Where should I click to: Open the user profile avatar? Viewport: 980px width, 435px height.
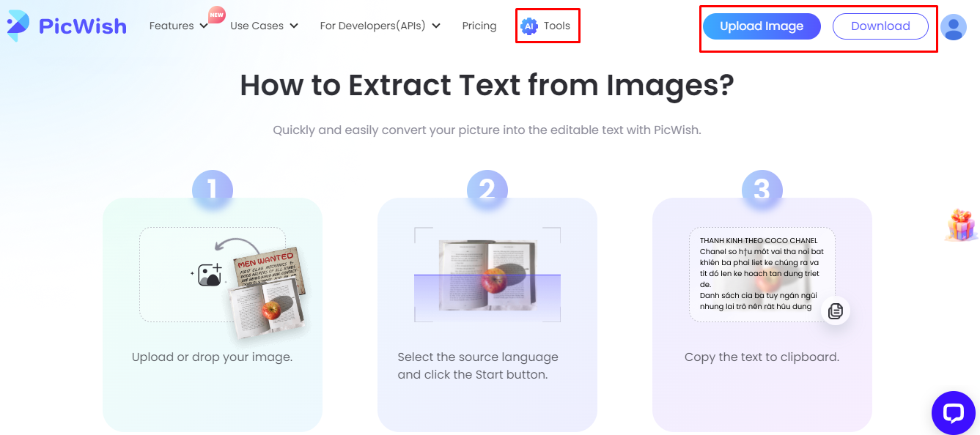coord(953,27)
